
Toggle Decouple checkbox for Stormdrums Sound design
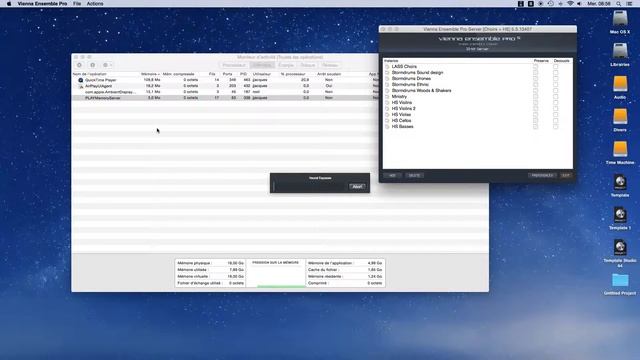tap(556, 73)
